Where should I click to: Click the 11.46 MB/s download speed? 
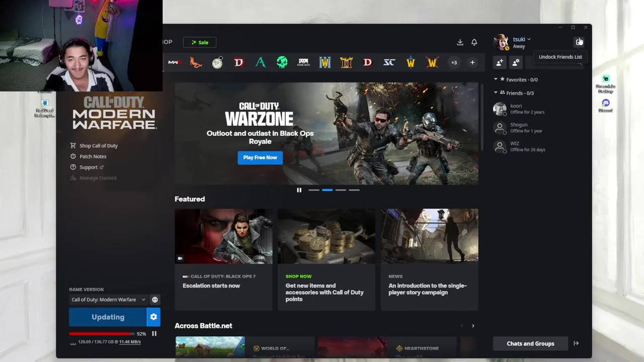click(x=130, y=342)
